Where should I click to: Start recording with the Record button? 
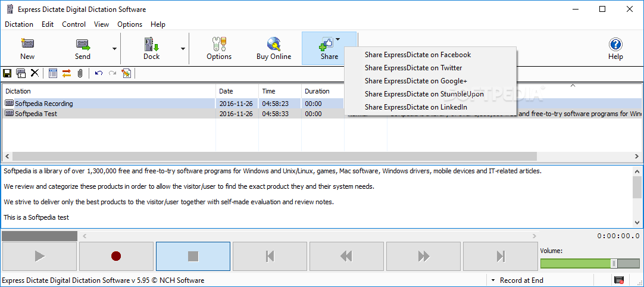coord(116,257)
